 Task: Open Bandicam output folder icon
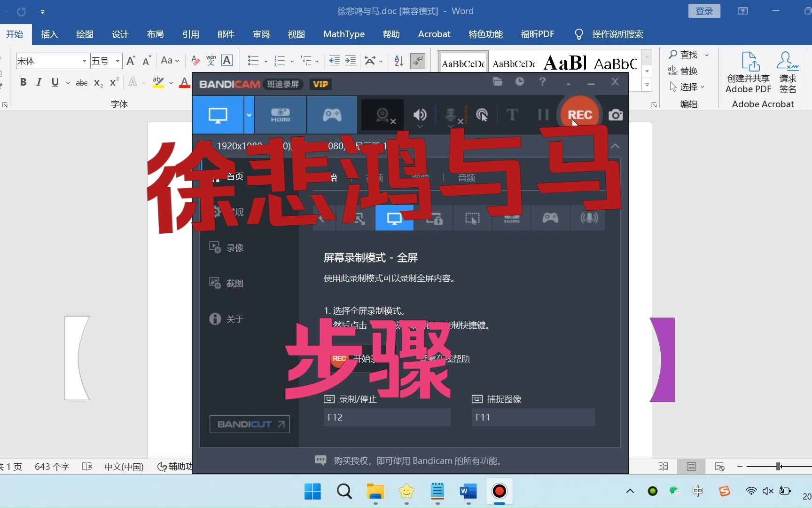click(497, 82)
